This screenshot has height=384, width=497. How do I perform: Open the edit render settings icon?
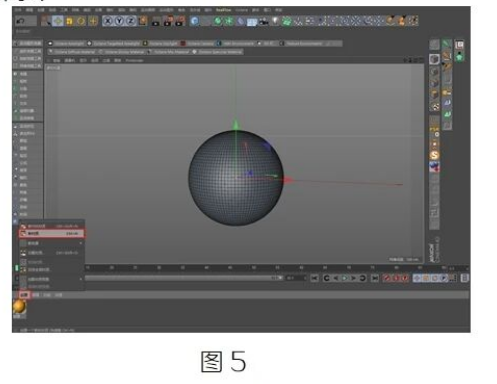coord(180,21)
